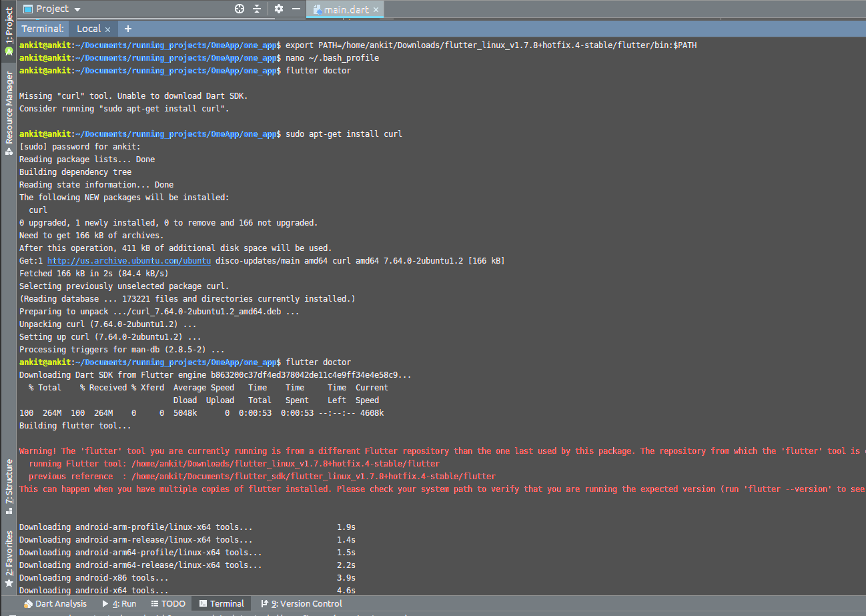Click the 'Building flutter tool...' line
866x616 pixels.
pyautogui.click(x=75, y=426)
